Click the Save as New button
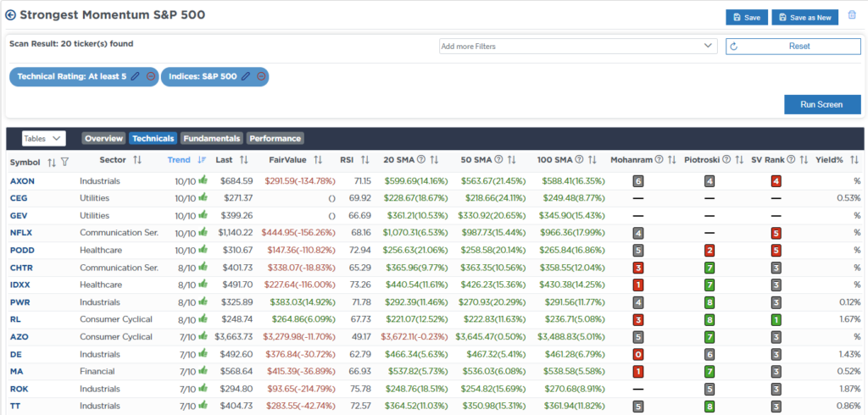The height and width of the screenshot is (415, 868). [804, 17]
